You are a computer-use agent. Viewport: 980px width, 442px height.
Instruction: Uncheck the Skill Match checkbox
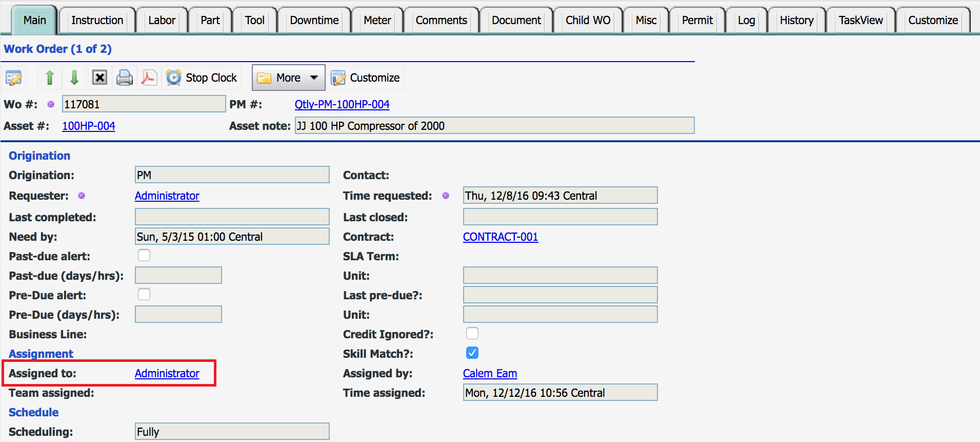472,353
